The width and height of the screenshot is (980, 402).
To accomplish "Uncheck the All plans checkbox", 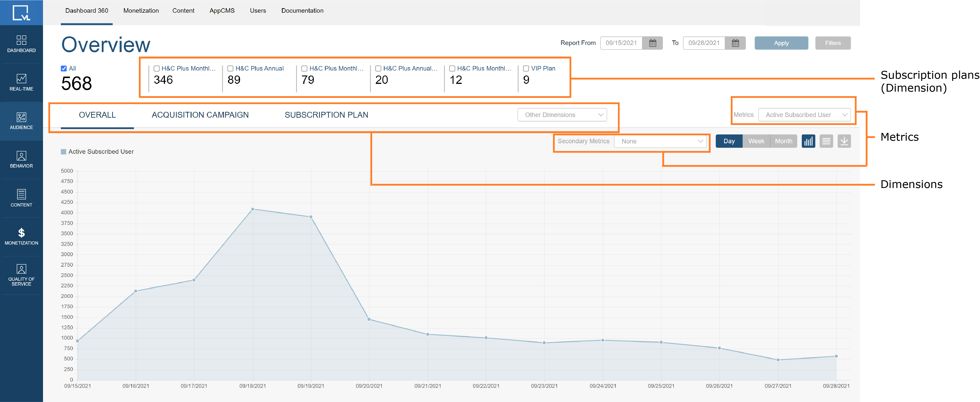I will pyautogui.click(x=63, y=69).
